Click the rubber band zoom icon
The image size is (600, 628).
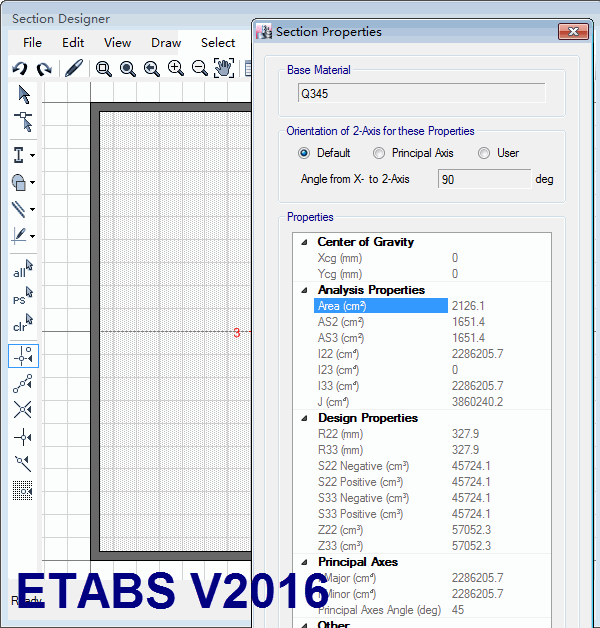tap(103, 68)
